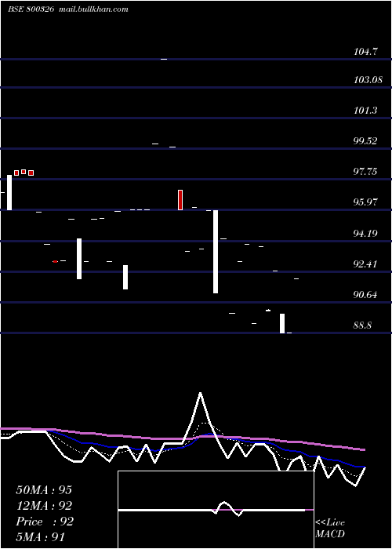Click the 50MA : 95 readout
Image resolution: width=392 pixels, height=549 pixels.
click(44, 490)
